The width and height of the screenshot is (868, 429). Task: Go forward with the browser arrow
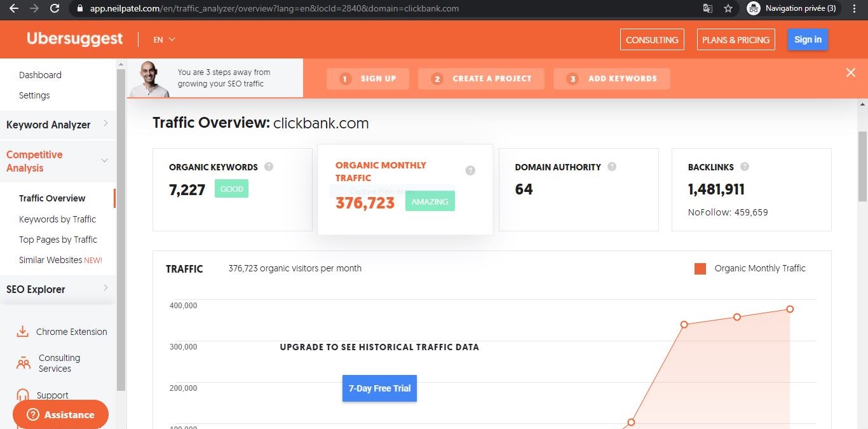click(x=34, y=8)
